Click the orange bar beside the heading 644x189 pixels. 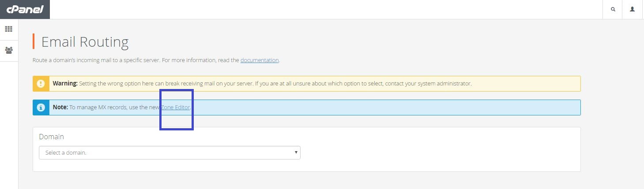click(34, 41)
